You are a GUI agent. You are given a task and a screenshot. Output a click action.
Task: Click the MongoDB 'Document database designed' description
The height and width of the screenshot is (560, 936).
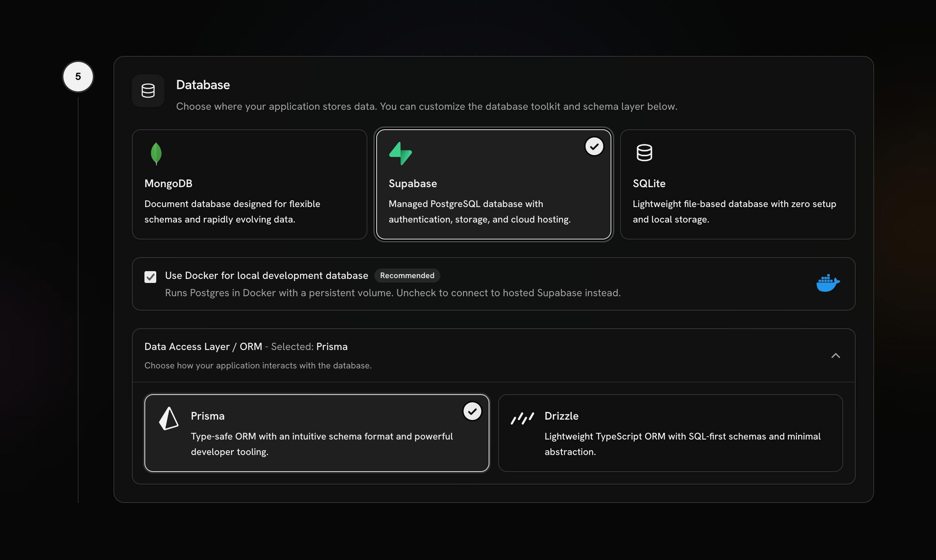point(232,212)
